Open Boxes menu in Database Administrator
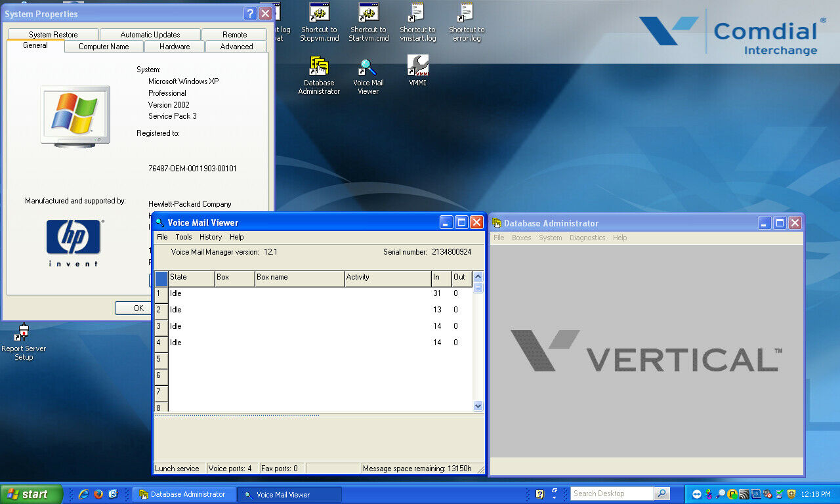The height and width of the screenshot is (504, 840). 522,238
